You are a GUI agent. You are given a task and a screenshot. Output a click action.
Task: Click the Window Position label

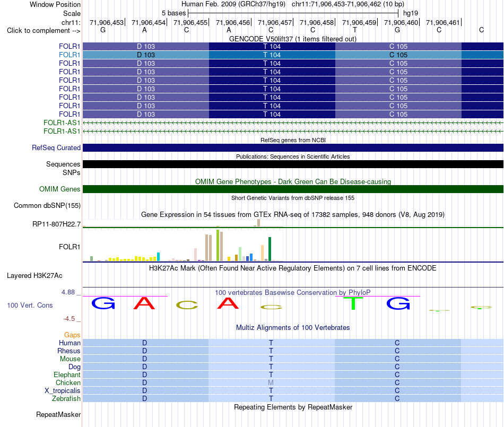click(x=55, y=4)
